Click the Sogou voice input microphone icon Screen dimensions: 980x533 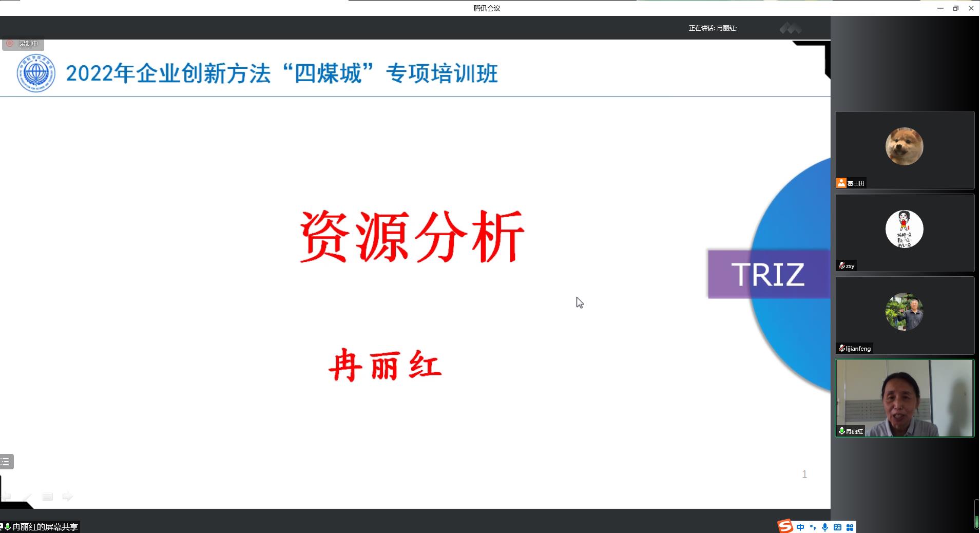click(x=825, y=527)
